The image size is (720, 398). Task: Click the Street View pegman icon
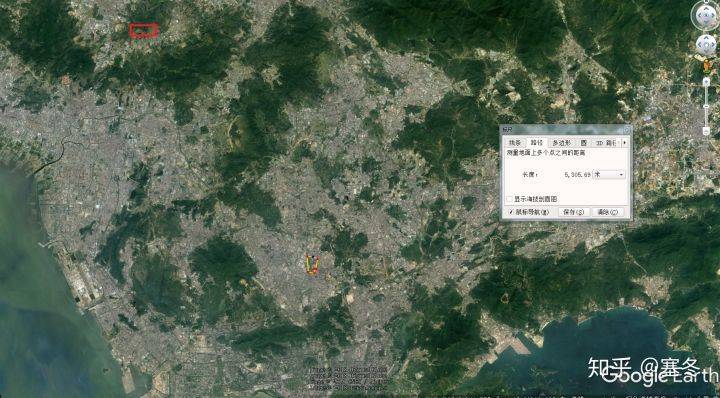pyautogui.click(x=707, y=66)
